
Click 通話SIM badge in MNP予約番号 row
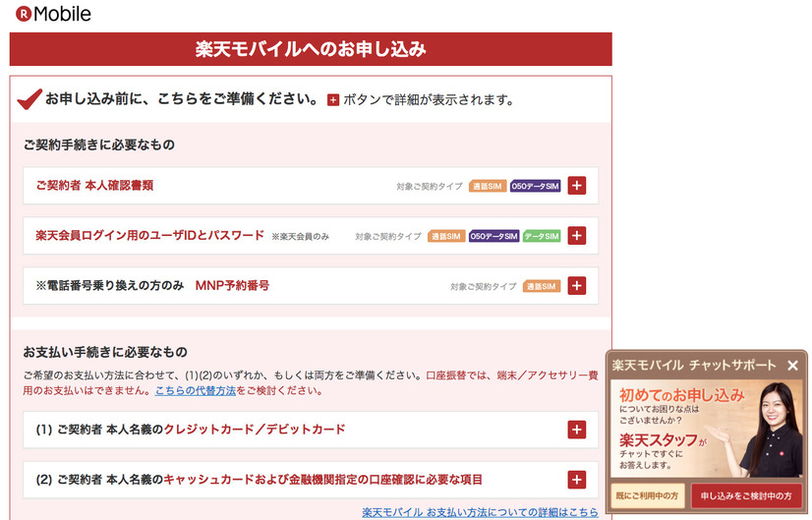pos(542,286)
